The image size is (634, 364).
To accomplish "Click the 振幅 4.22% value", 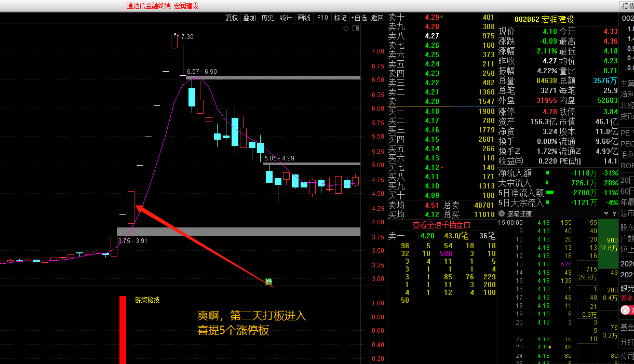I will click(546, 71).
